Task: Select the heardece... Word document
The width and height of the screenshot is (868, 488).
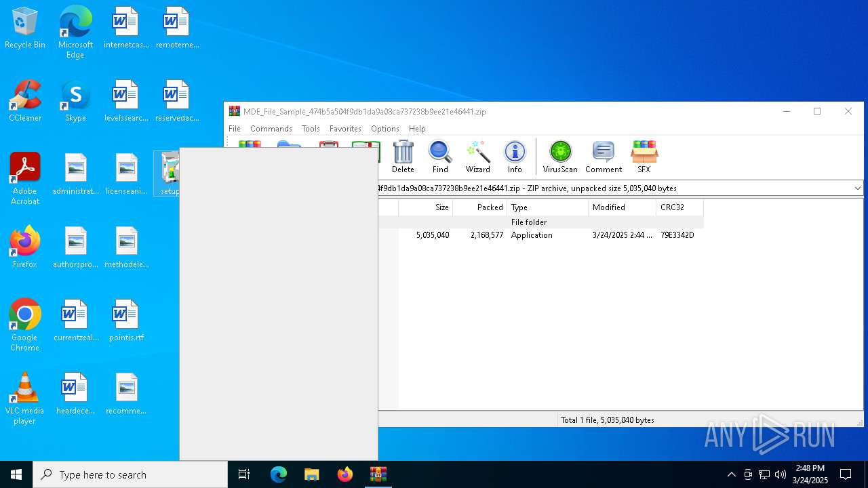Action: pos(75,394)
